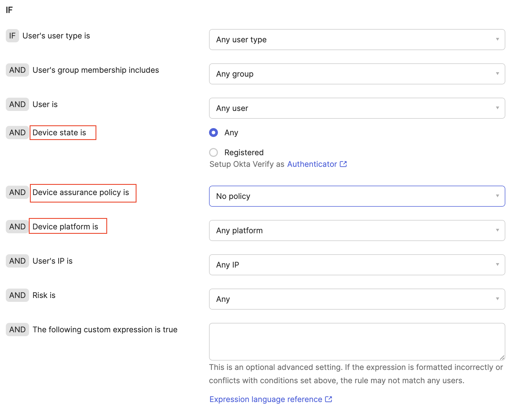515x420 pixels.
Task: Open the Any IP dropdown
Action: (357, 265)
